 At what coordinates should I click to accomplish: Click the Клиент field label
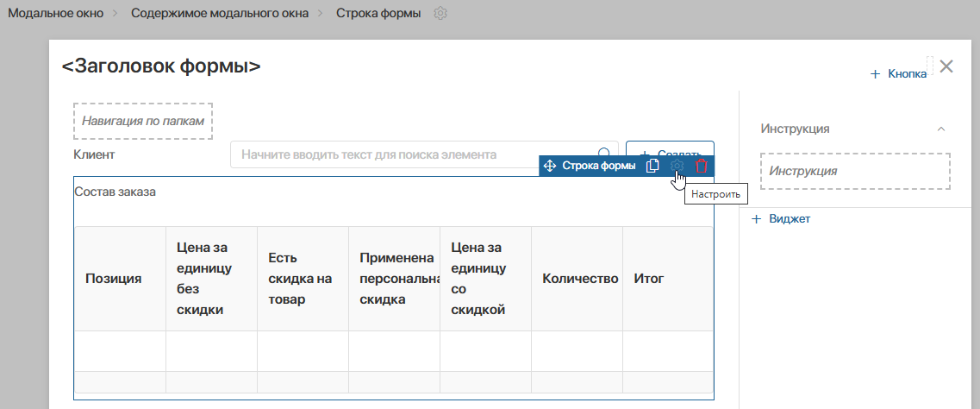[94, 154]
